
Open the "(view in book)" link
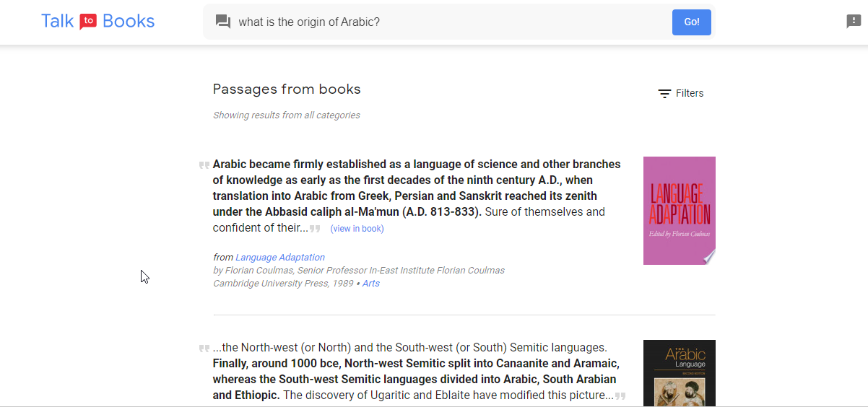coord(357,229)
